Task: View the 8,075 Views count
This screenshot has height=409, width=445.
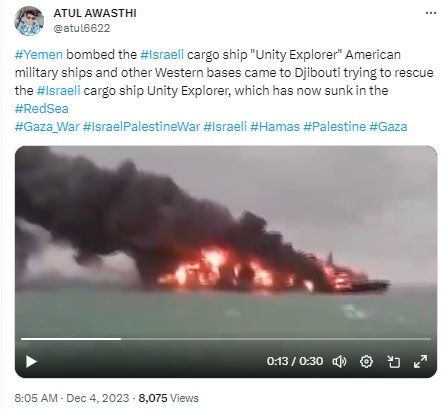Action: point(168,398)
